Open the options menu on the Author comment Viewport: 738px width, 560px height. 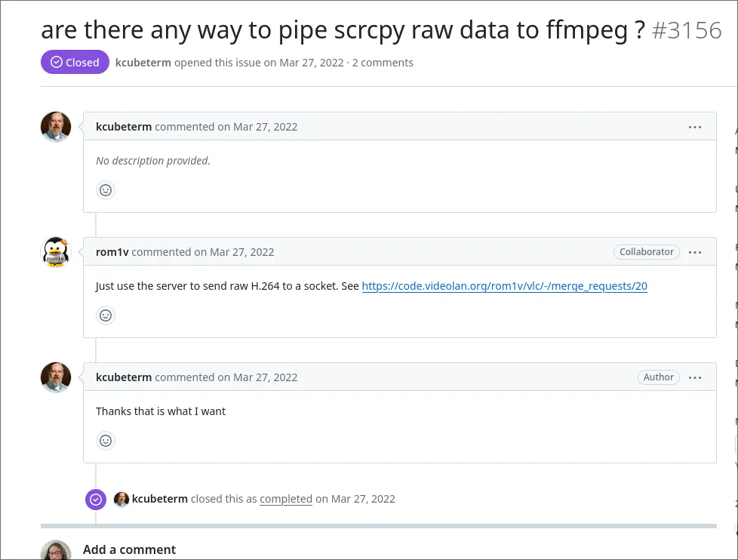[x=695, y=377]
